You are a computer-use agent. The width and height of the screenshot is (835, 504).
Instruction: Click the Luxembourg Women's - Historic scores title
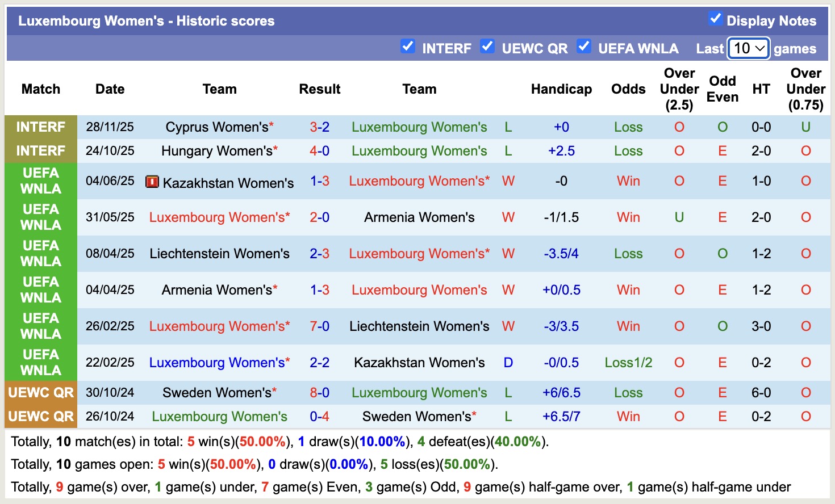click(x=146, y=21)
